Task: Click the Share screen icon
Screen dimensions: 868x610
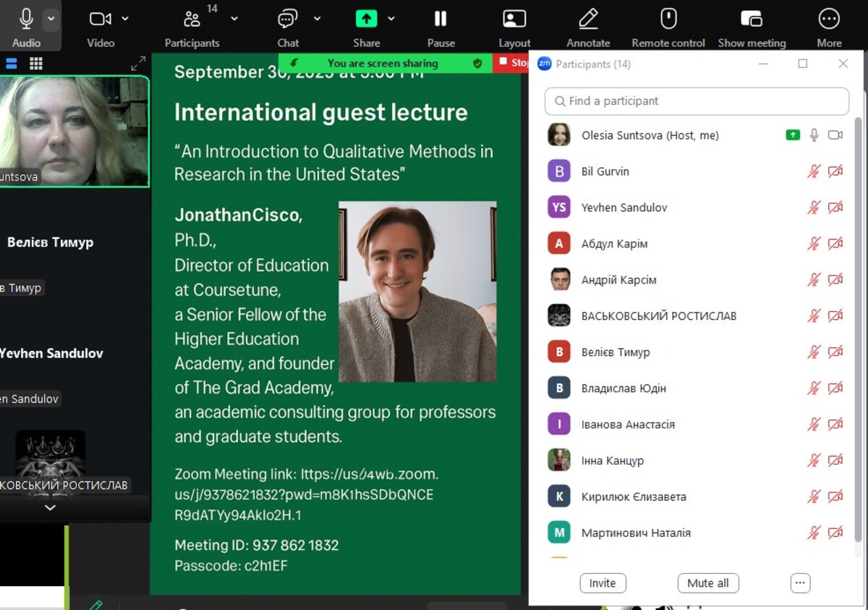Action: click(366, 19)
